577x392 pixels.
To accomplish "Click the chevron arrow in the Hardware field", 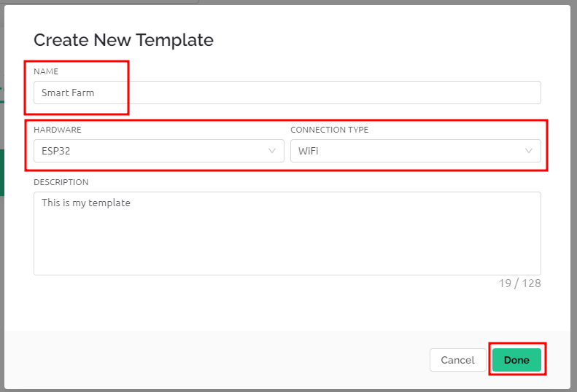I will pos(272,151).
